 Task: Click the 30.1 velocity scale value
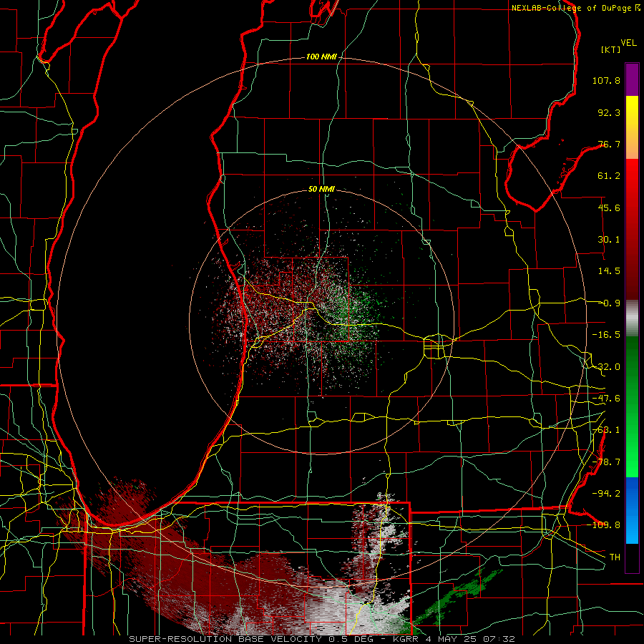click(x=609, y=240)
